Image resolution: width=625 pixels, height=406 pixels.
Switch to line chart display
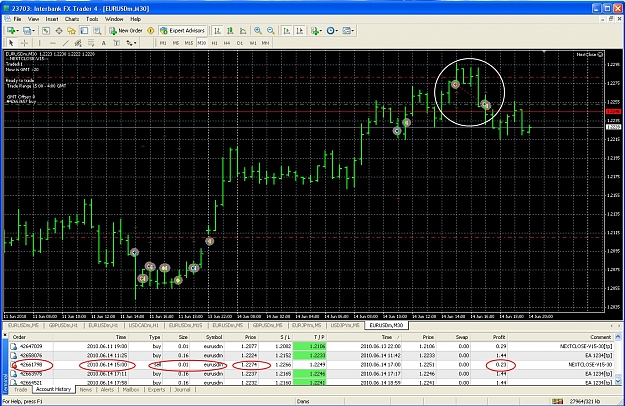coord(243,31)
